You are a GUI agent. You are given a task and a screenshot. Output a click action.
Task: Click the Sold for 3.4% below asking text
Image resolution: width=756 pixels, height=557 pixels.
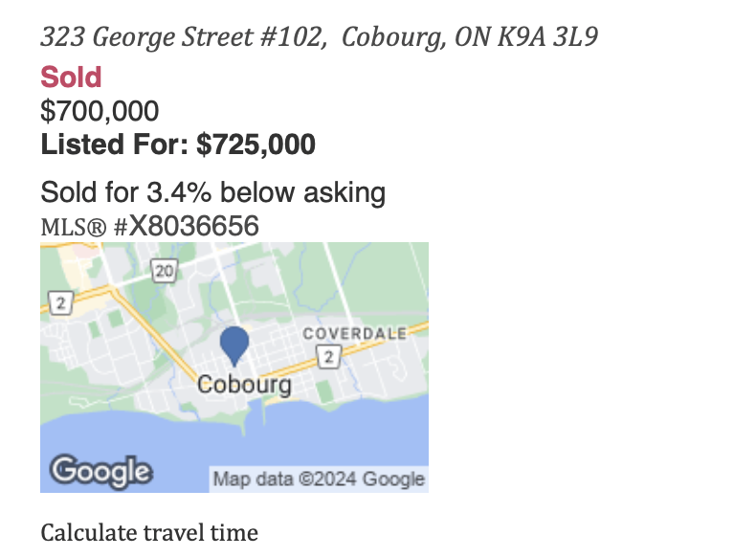[212, 192]
